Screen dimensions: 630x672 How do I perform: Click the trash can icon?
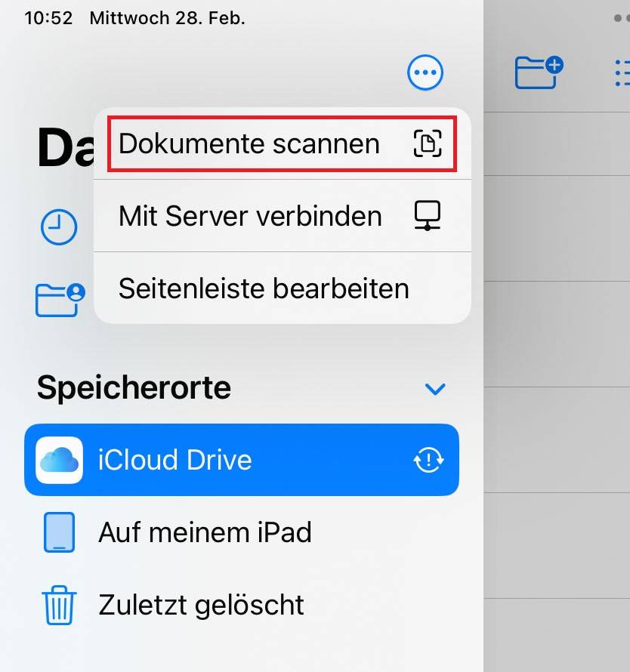tap(59, 605)
